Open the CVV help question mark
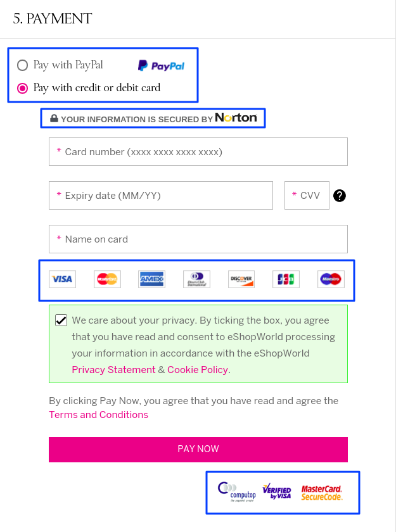396x532 pixels. pyautogui.click(x=340, y=196)
